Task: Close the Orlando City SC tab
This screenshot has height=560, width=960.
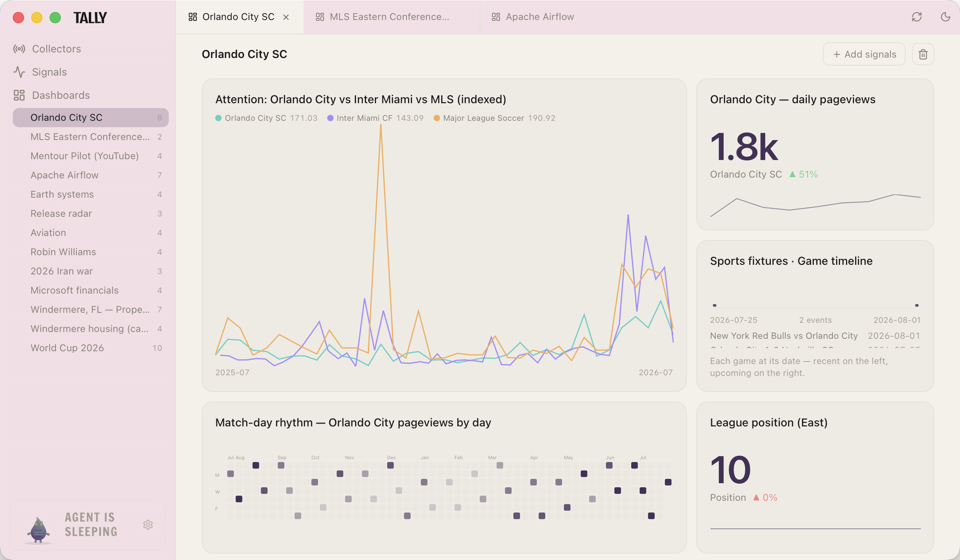Action: pyautogui.click(x=286, y=17)
